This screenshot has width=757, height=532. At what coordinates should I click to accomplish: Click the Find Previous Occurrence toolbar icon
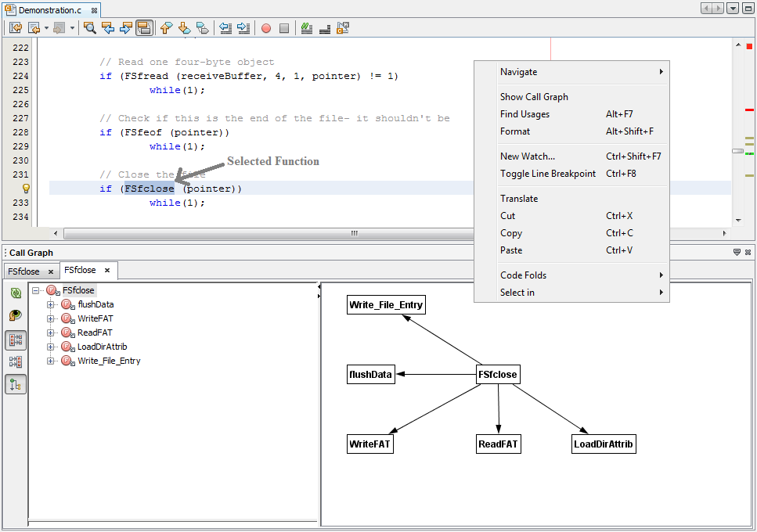click(108, 28)
